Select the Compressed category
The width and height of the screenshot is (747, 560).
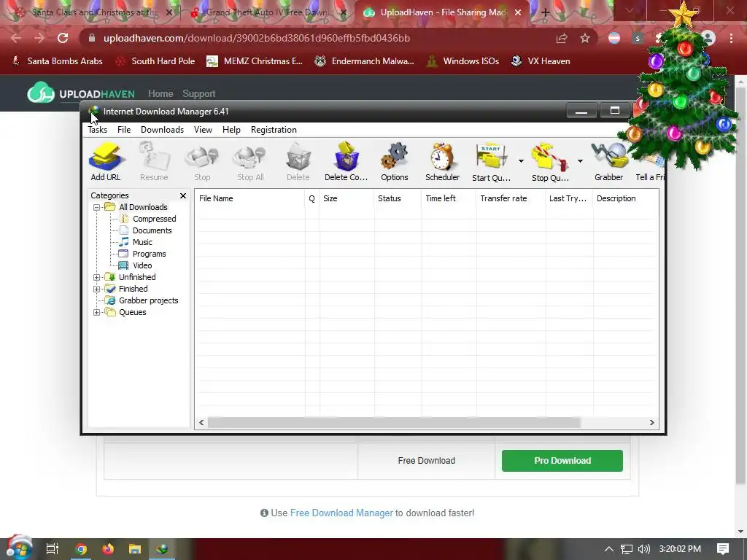point(155,219)
